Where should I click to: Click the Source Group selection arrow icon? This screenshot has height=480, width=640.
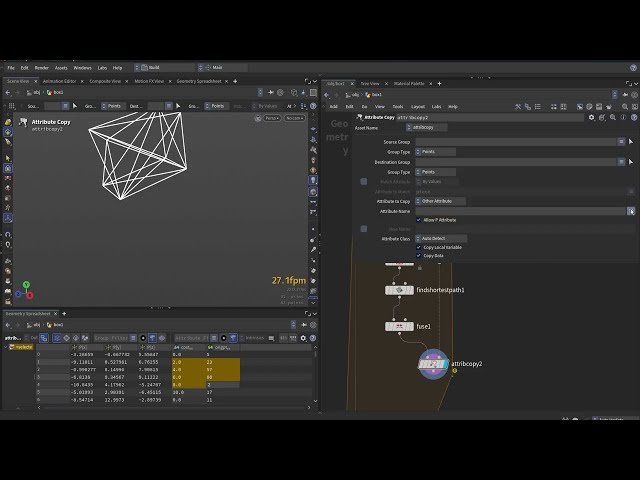[x=631, y=142]
